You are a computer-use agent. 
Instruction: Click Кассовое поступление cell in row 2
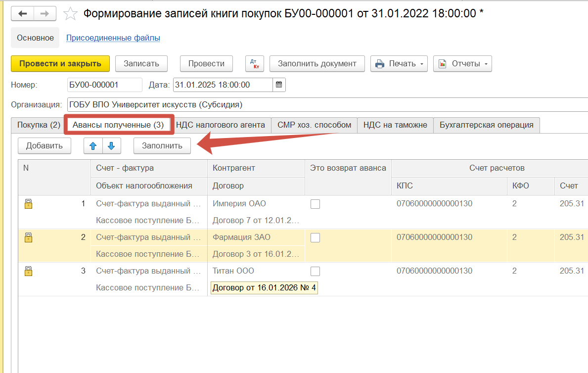pyautogui.click(x=149, y=254)
